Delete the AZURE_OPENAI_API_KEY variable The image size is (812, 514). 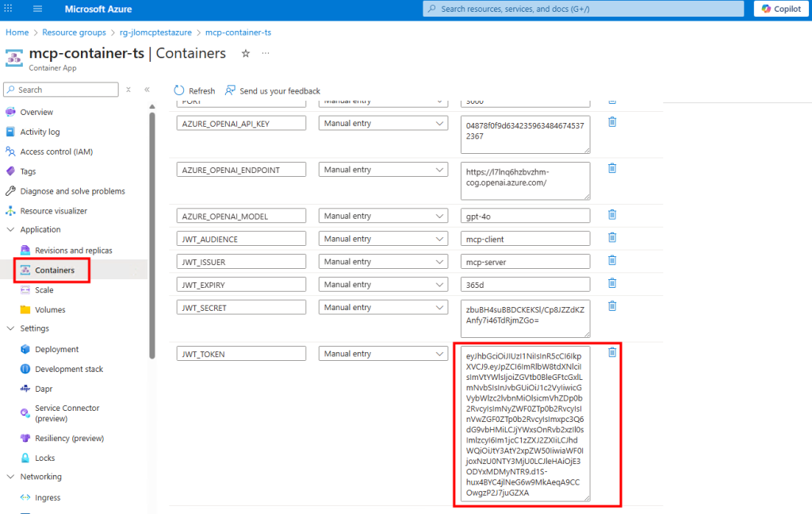pyautogui.click(x=612, y=122)
